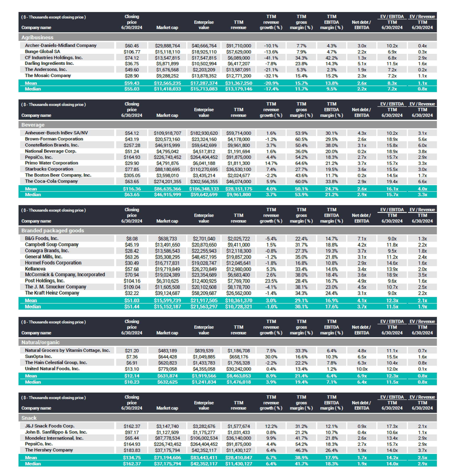450x476 pixels.
Task: Select the Branded packaged goods heading
Action: (53, 231)
